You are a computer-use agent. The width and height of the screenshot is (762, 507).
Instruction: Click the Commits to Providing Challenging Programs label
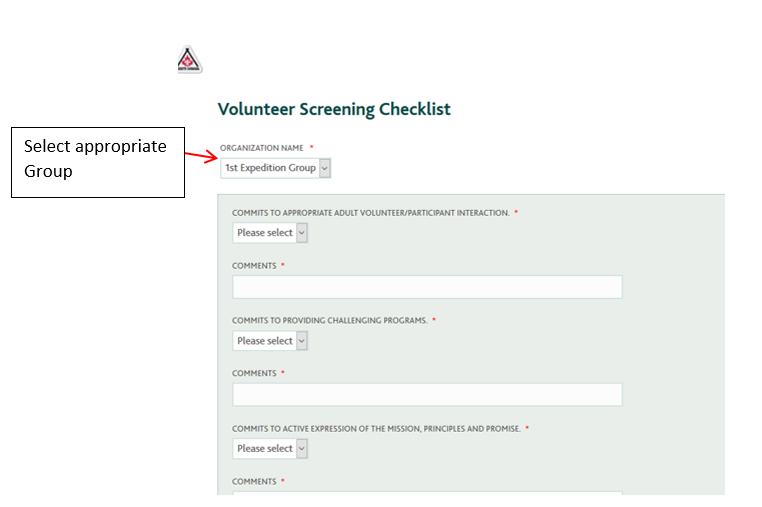[330, 321]
